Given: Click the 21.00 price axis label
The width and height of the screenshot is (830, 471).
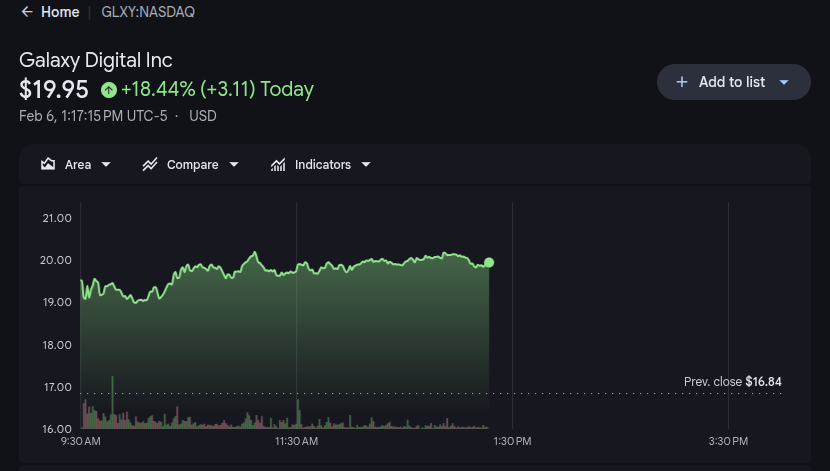Looking at the screenshot, I should click(x=57, y=218).
